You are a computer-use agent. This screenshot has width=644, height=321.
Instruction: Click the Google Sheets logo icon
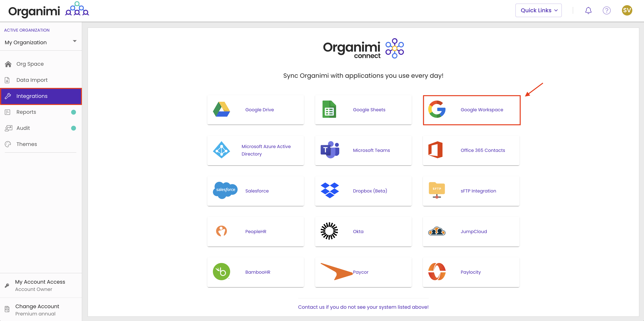pos(329,109)
